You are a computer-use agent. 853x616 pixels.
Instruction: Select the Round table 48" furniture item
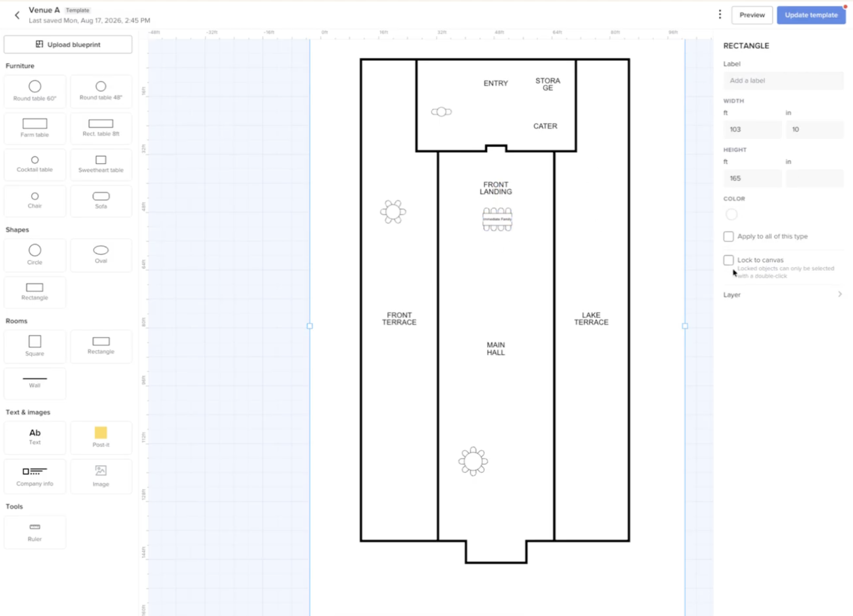tap(101, 91)
